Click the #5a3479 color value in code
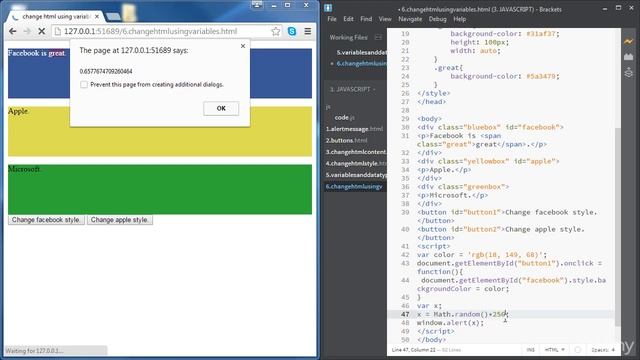 pyautogui.click(x=542, y=76)
